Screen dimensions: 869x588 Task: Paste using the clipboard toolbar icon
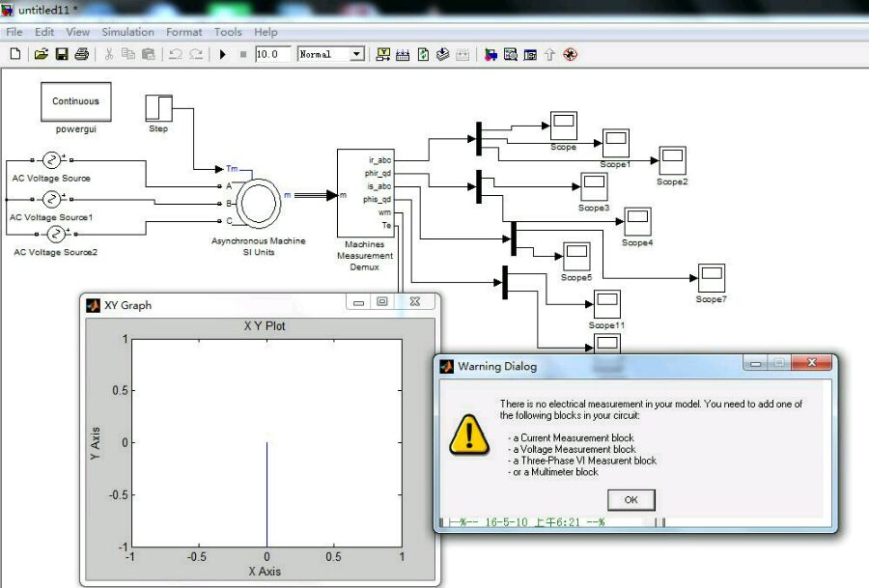pos(148,54)
